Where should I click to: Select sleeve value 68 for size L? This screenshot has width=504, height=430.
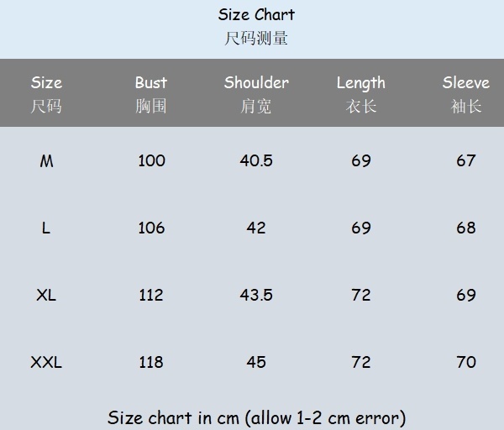(465, 228)
